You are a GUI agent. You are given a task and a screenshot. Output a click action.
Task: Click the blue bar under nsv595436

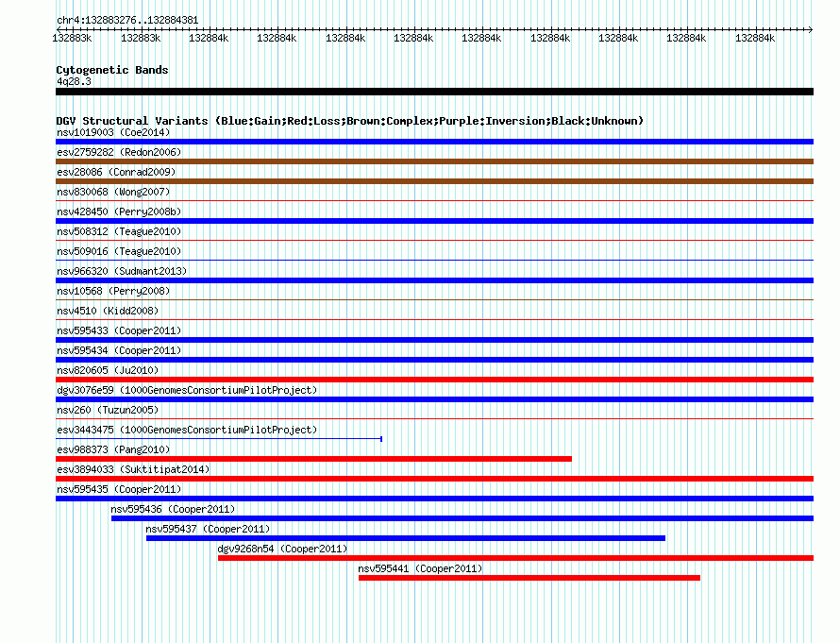coord(462,518)
